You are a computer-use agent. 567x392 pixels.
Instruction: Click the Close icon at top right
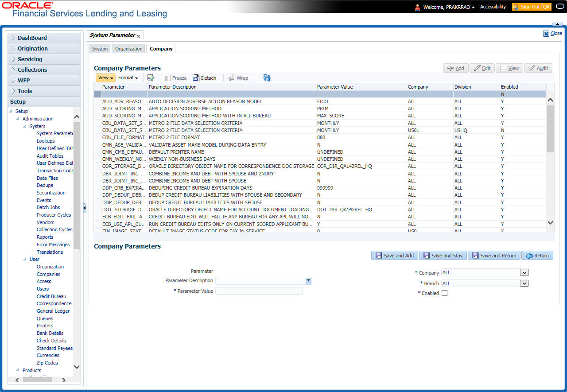pos(546,33)
